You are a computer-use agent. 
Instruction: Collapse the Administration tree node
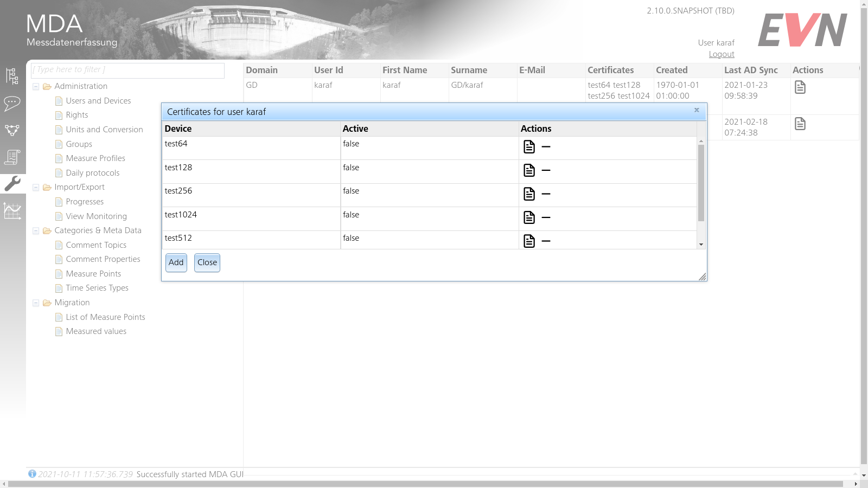click(36, 86)
